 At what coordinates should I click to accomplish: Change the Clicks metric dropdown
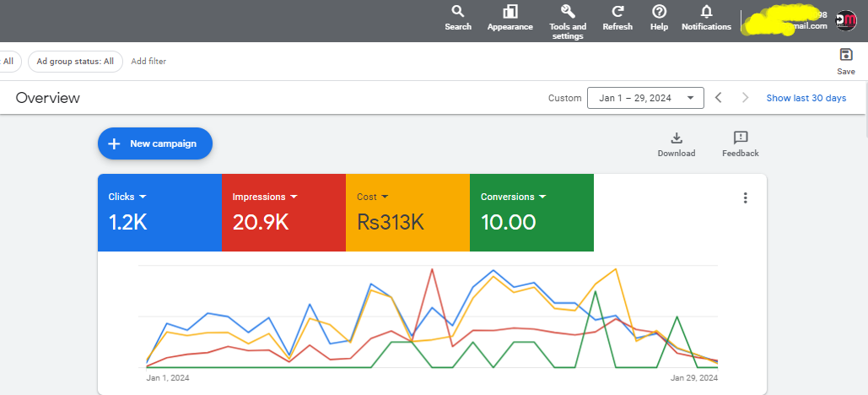coord(127,197)
